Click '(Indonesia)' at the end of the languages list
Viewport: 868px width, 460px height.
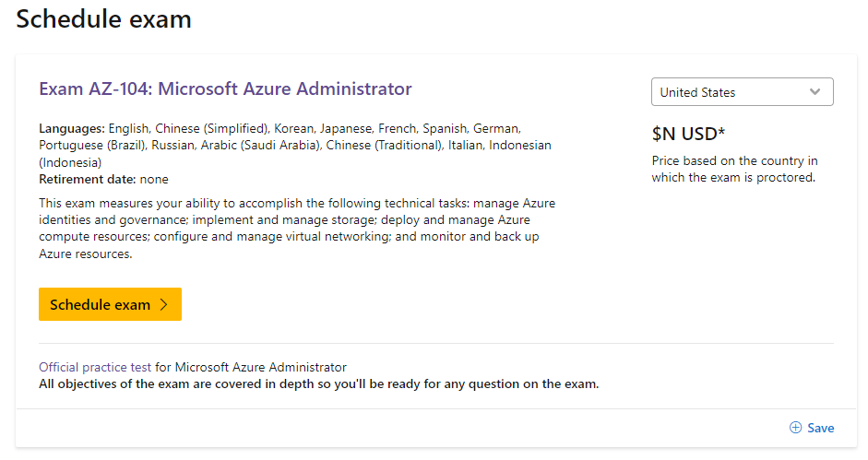(x=70, y=162)
